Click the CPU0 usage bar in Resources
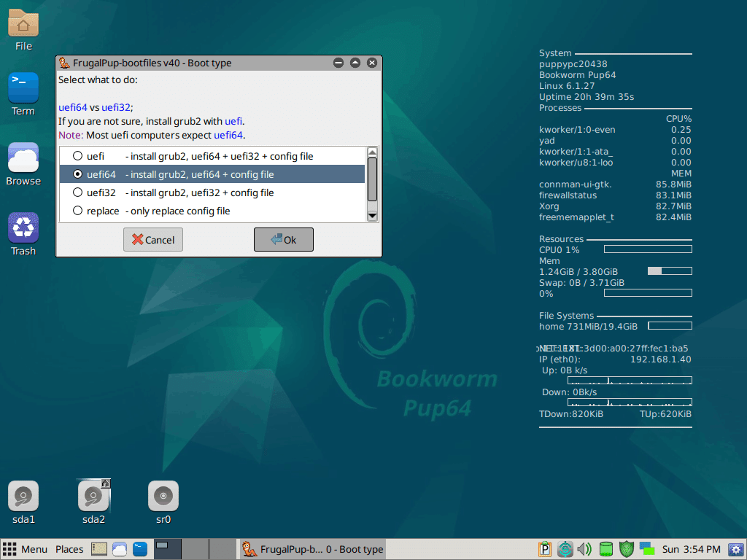The width and height of the screenshot is (747, 560). 648,249
